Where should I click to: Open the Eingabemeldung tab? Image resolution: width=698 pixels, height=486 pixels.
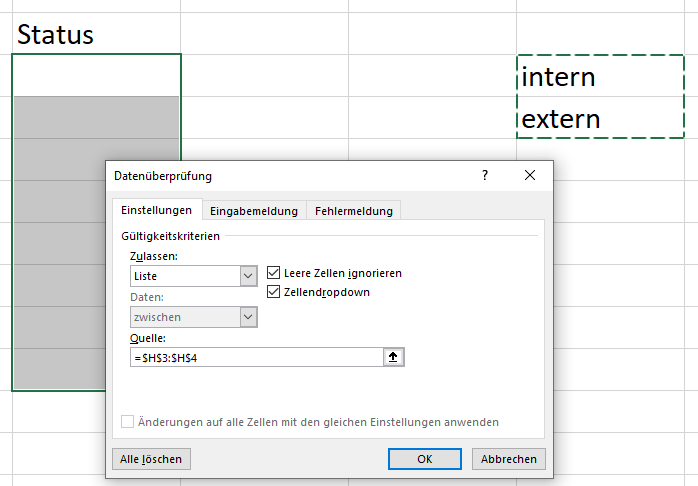(x=253, y=210)
